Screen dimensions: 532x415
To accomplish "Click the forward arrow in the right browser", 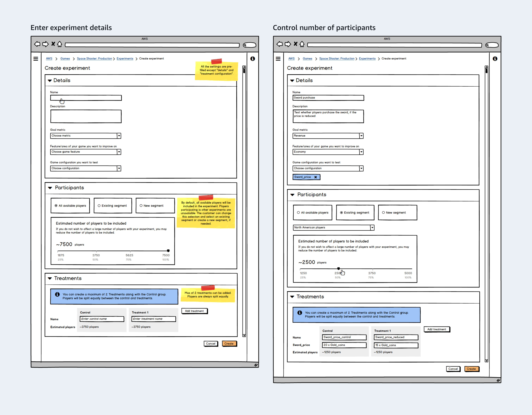I will pos(288,44).
